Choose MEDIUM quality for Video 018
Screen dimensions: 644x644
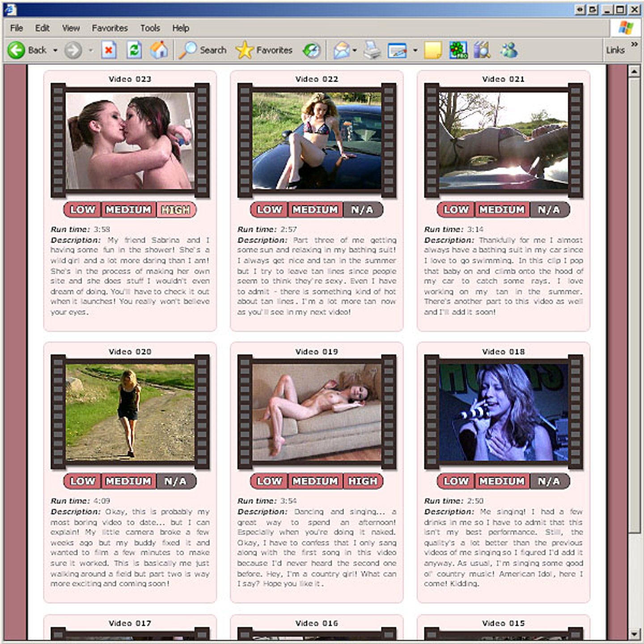coord(502,481)
